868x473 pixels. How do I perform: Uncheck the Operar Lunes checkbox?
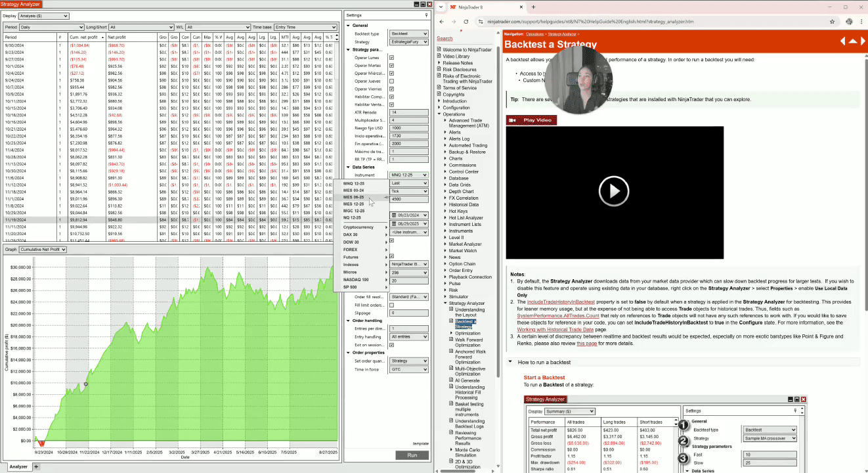pos(392,57)
